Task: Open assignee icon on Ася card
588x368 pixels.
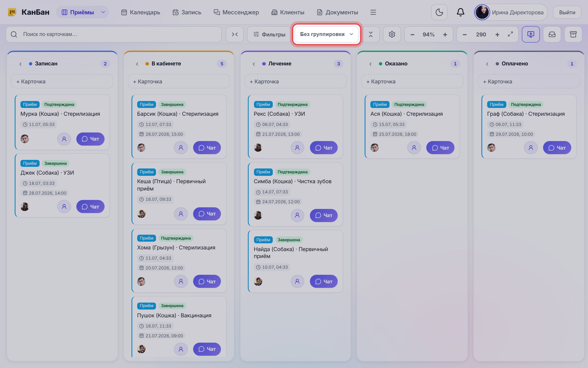Action: pyautogui.click(x=414, y=148)
